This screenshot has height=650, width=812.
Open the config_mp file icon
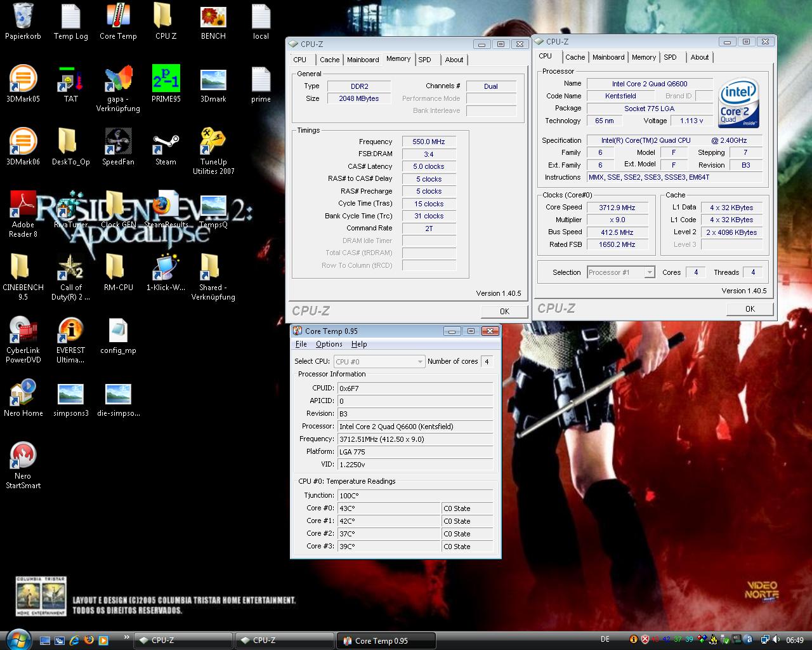(118, 335)
